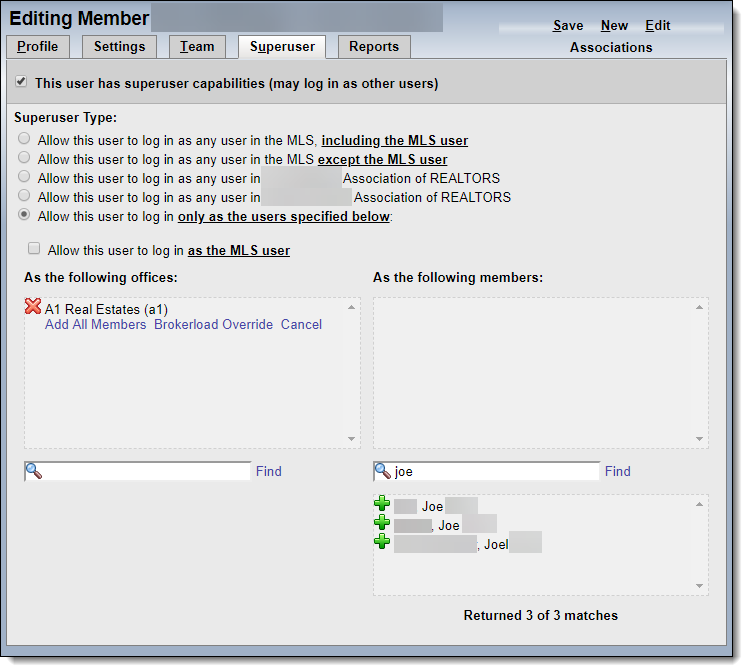
Task: Select radio including the MLS user
Action: coord(24,139)
